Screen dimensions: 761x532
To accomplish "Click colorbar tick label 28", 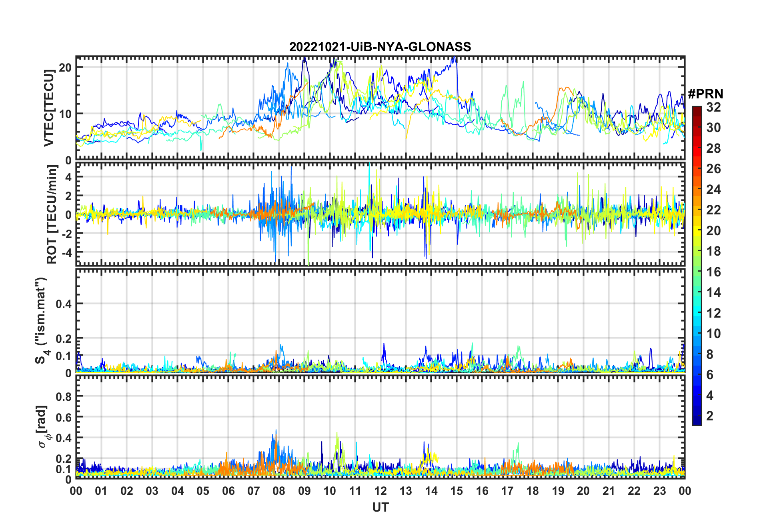I will click(713, 148).
